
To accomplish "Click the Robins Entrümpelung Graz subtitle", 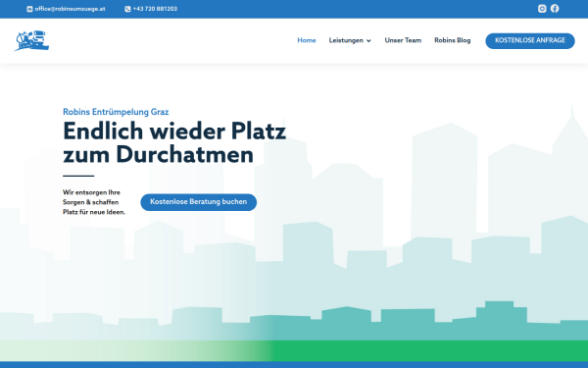I will click(116, 112).
